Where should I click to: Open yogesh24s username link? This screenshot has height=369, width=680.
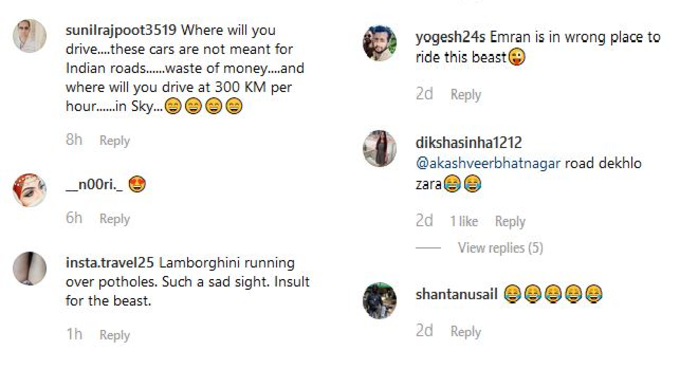click(x=450, y=37)
